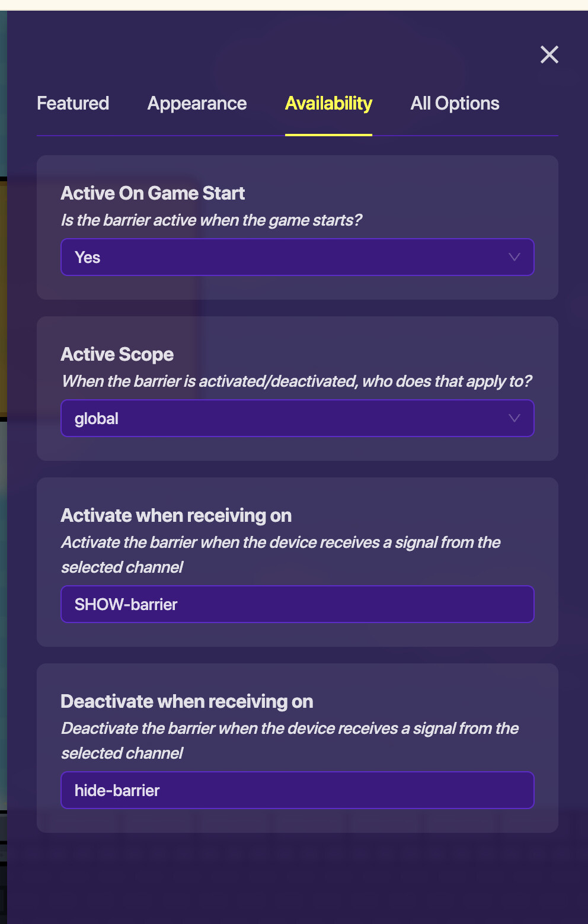Open the Active On Game Start dropdown showing Yes
The height and width of the screenshot is (924, 588).
[x=285, y=258]
